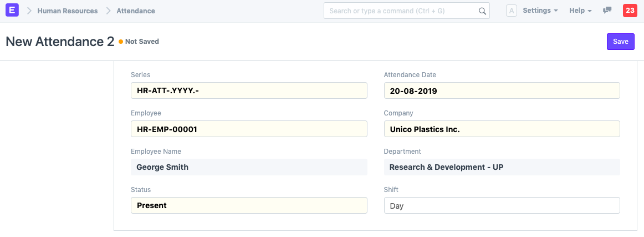Open the Series dropdown field

[249, 90]
